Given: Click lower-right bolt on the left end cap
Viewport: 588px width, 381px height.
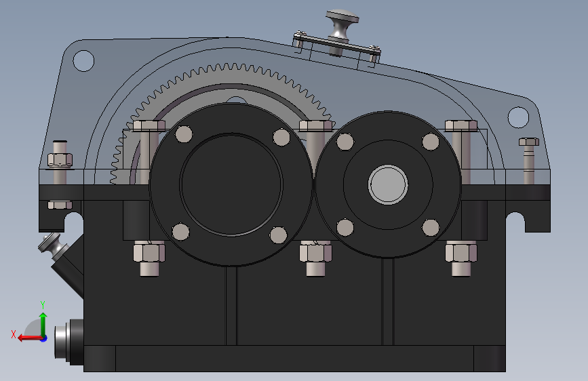Looking at the screenshot, I should 278,235.
